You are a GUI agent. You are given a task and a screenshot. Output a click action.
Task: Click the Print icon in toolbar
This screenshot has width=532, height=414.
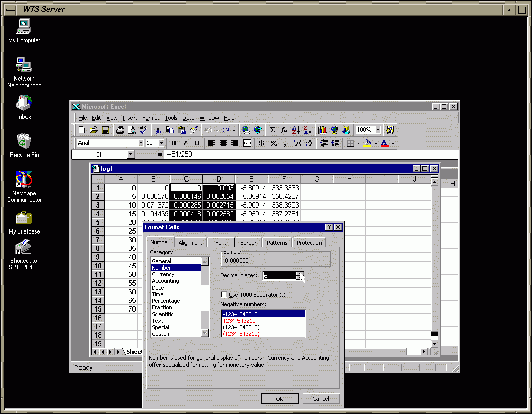point(120,130)
